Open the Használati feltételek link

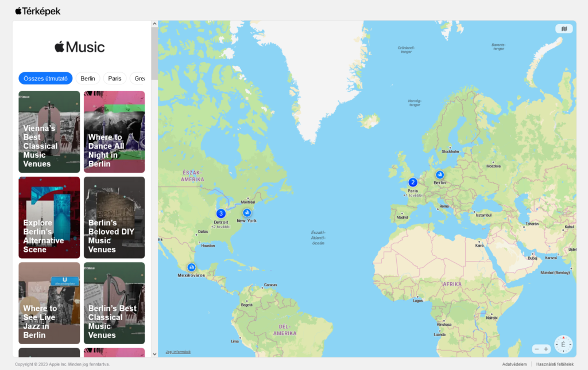554,364
